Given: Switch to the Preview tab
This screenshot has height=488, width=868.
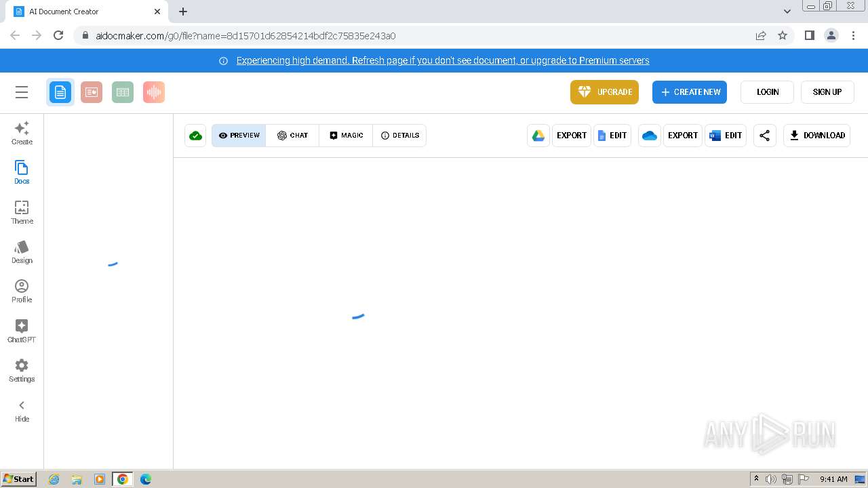Looking at the screenshot, I should pyautogui.click(x=239, y=136).
